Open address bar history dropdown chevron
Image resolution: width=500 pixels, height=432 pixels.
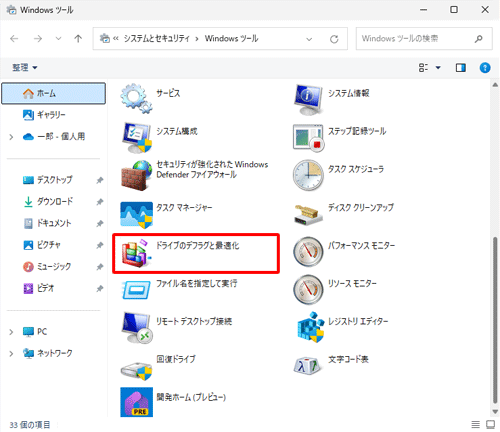tap(309, 39)
